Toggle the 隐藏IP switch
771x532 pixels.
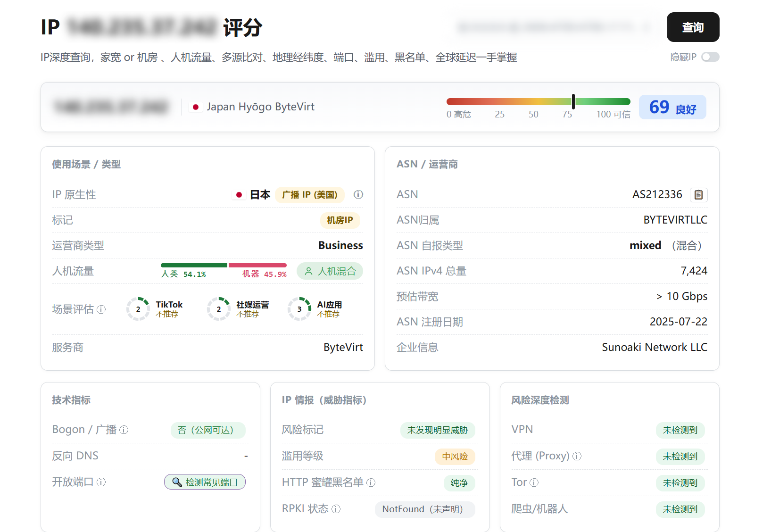click(x=710, y=57)
